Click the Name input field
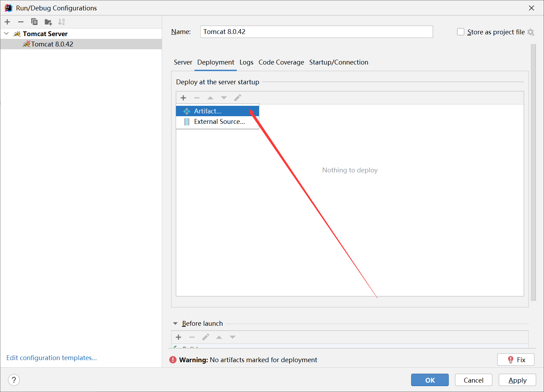Image resolution: width=544 pixels, height=392 pixels. tap(316, 32)
